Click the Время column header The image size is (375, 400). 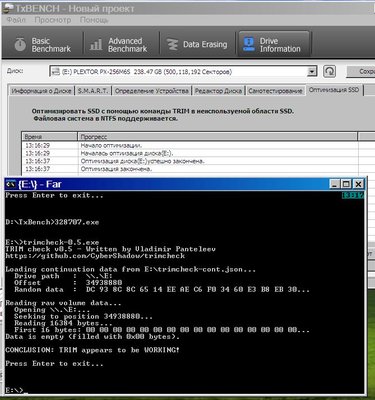(x=50, y=137)
